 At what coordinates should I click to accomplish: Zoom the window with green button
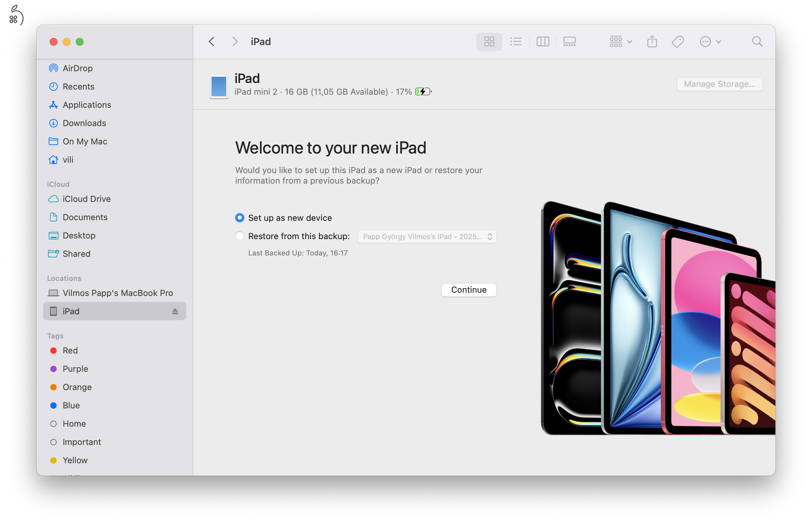tap(80, 42)
